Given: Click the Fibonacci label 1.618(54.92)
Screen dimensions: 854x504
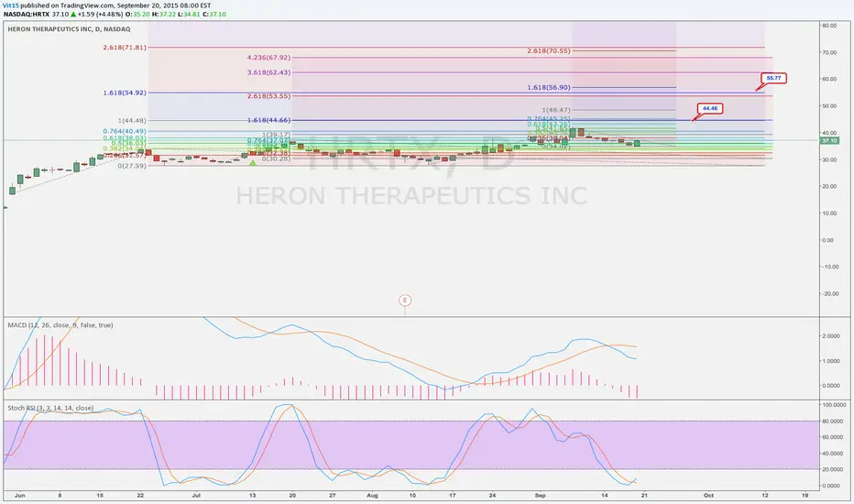Looking at the screenshot, I should (125, 93).
